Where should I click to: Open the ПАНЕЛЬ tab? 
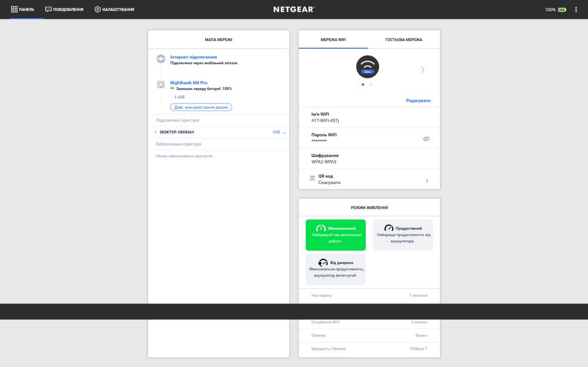point(22,9)
